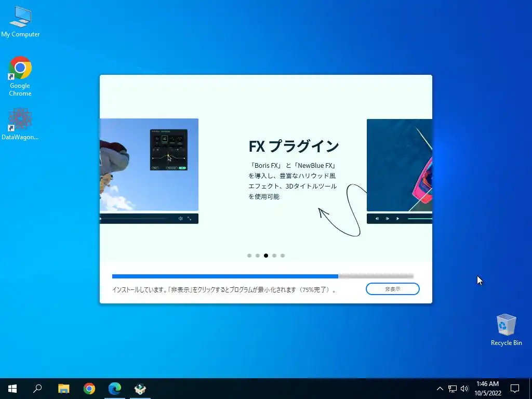Select the fifth carousel dot indicator
532x399 pixels.
tap(283, 256)
